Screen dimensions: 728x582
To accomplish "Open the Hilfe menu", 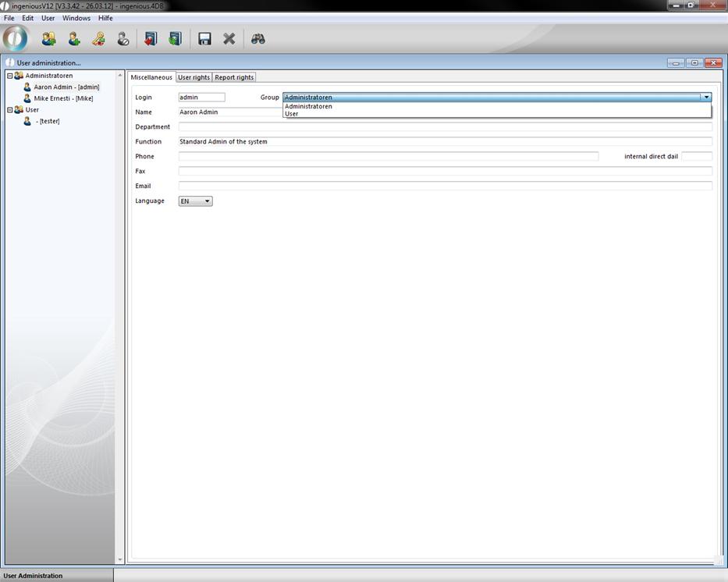I will tap(105, 18).
